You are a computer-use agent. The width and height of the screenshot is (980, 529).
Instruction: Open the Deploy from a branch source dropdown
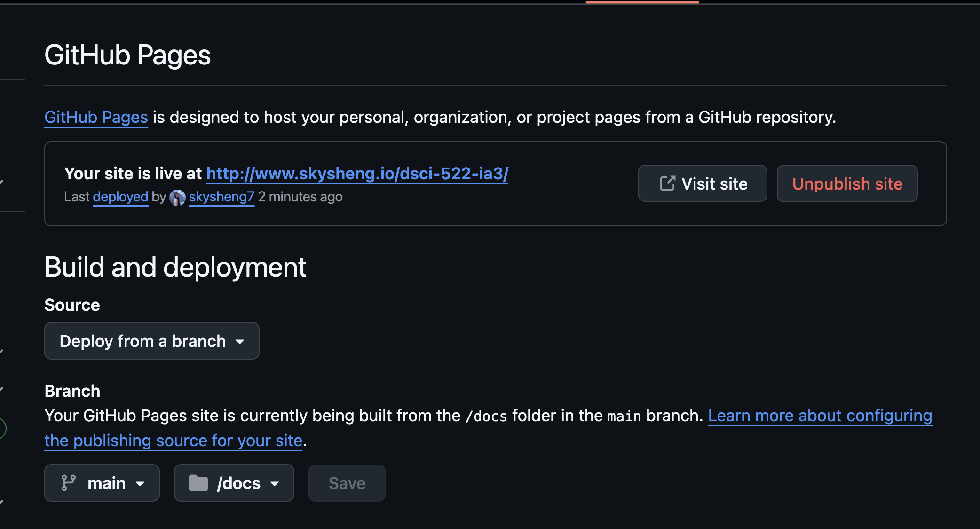[151, 341]
